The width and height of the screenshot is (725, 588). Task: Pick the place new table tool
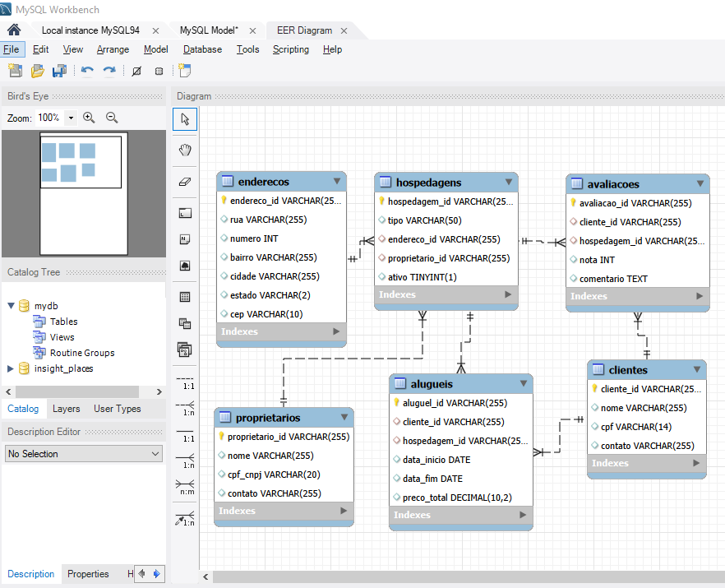click(x=185, y=297)
